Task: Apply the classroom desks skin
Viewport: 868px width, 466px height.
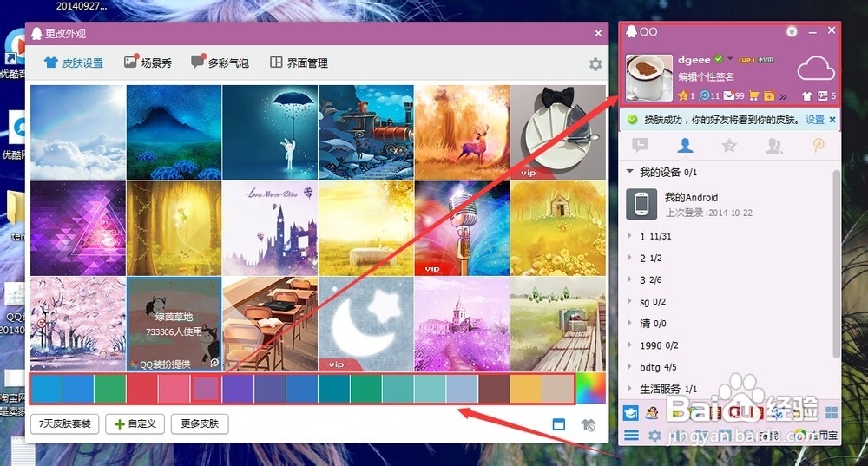Action: tap(270, 324)
